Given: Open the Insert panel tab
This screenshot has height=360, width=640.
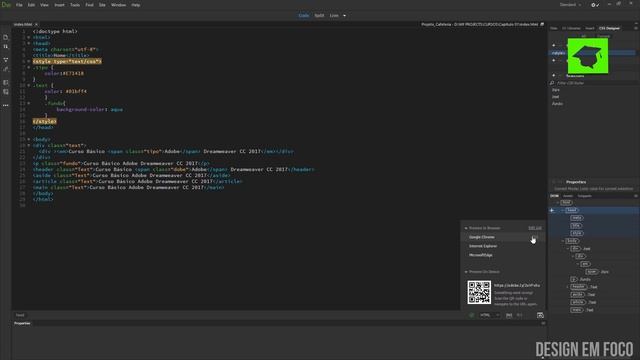Looking at the screenshot, I should pos(589,28).
